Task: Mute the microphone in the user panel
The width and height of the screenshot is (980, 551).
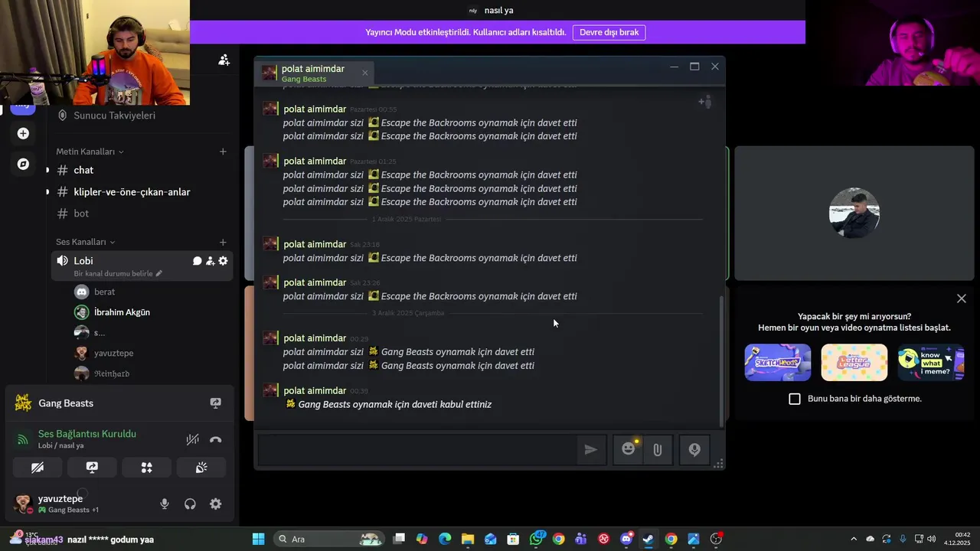Action: point(164,504)
